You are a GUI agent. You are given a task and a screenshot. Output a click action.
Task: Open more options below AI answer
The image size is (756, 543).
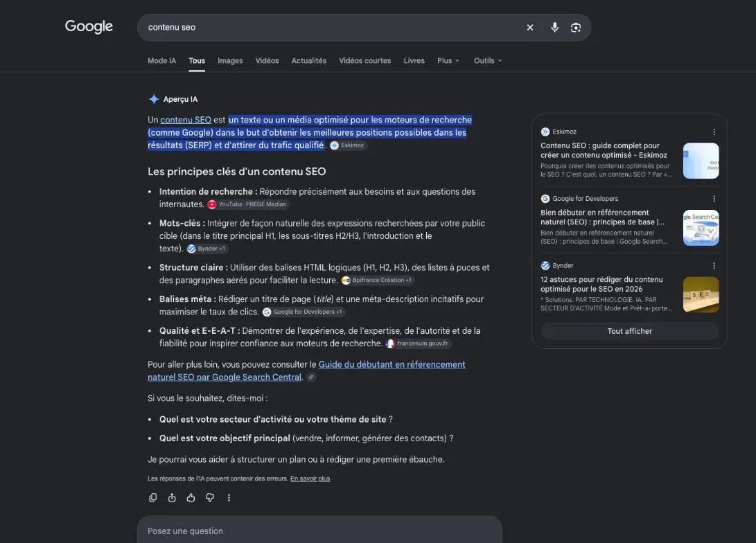pyautogui.click(x=229, y=498)
